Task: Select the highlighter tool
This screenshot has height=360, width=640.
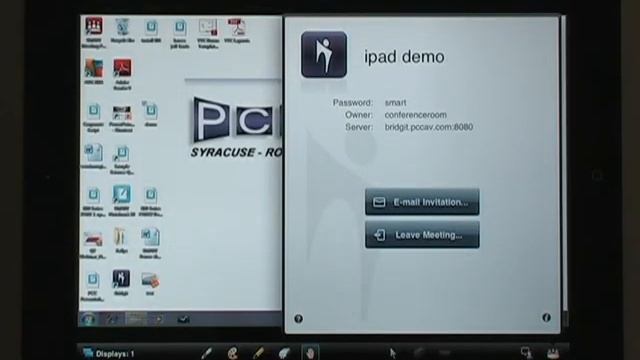Action: click(258, 353)
